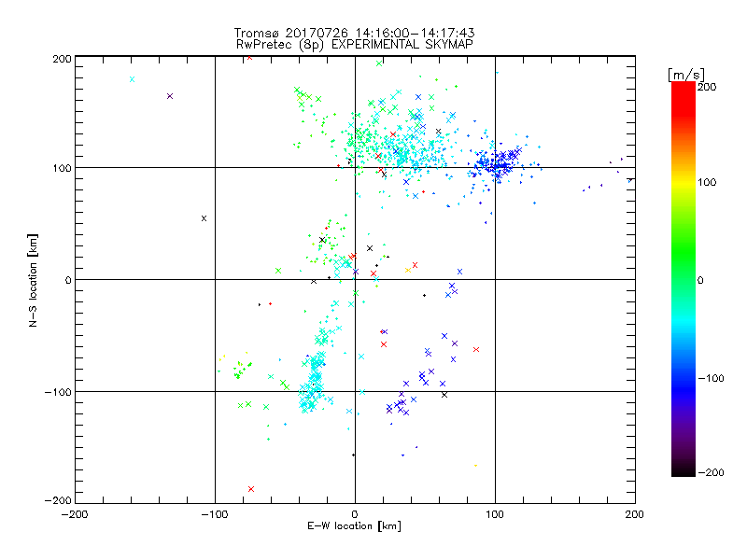This screenshot has height=560, width=747.
Task: Click the plot title 'Tromsø 20170726 14:16:00-14:17:43'
Action: [x=355, y=33]
